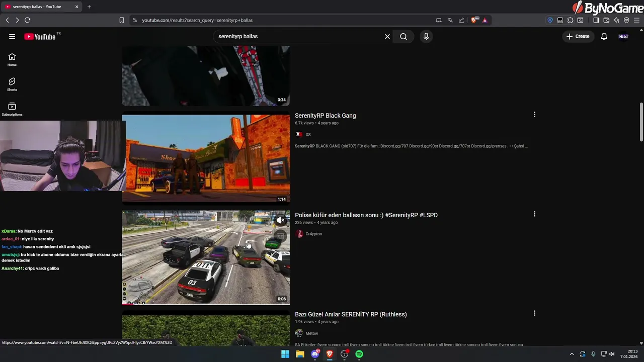Open Subscriptions in the YouTube sidebar
The height and width of the screenshot is (362, 644).
12,109
